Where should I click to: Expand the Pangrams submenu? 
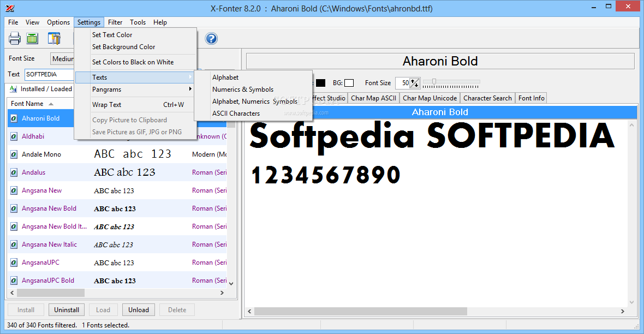pos(135,89)
